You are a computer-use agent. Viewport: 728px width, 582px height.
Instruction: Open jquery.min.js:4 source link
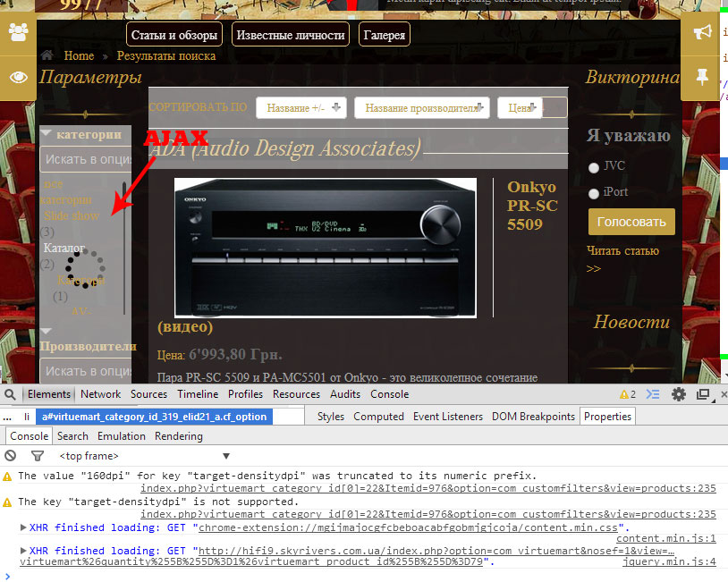tap(669, 561)
